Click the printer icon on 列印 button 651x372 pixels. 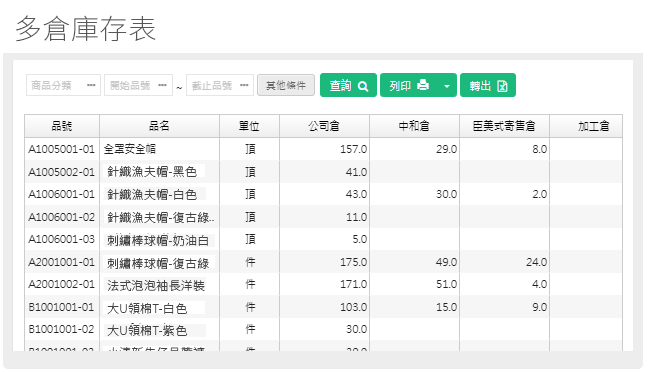[x=423, y=85]
